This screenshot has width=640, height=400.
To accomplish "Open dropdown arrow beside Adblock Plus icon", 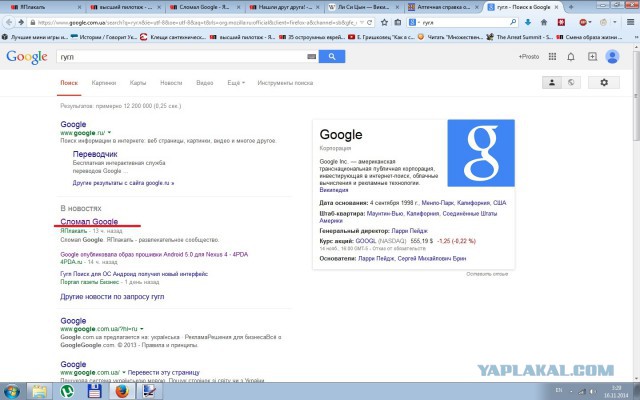I will (x=590, y=22).
